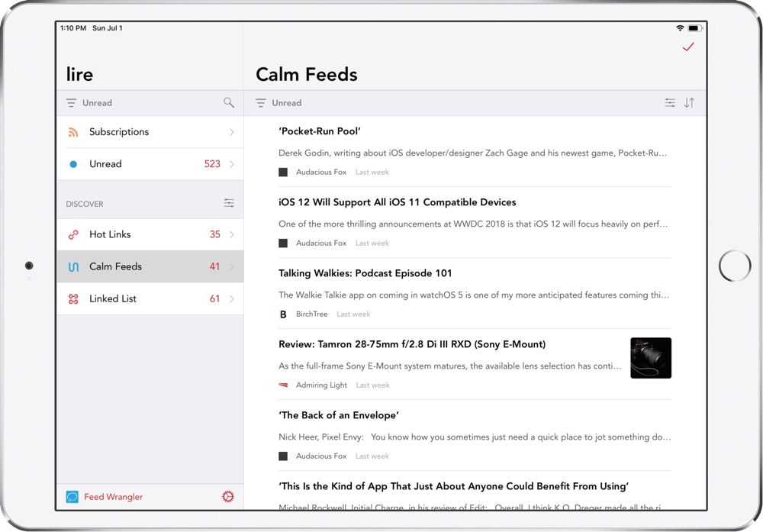Screen dimensions: 763x532
Task: Click the Feed Wrangler account link
Action: 114,496
